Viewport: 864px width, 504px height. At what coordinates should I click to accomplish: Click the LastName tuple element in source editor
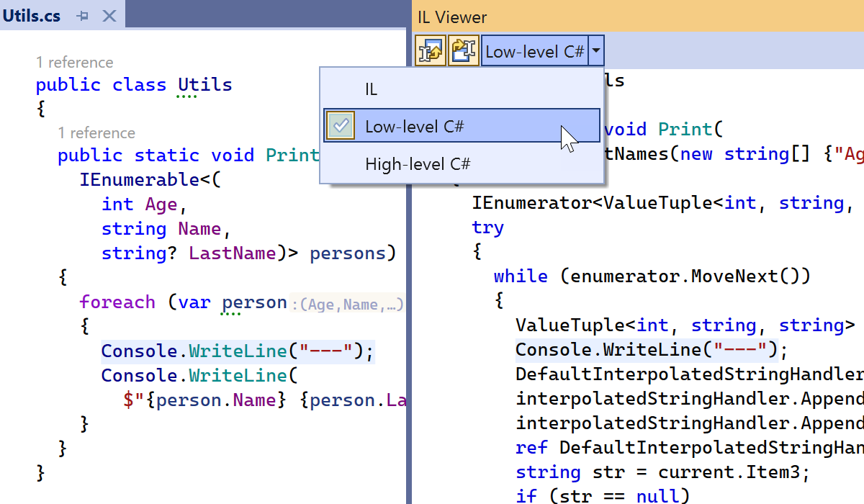click(x=232, y=253)
